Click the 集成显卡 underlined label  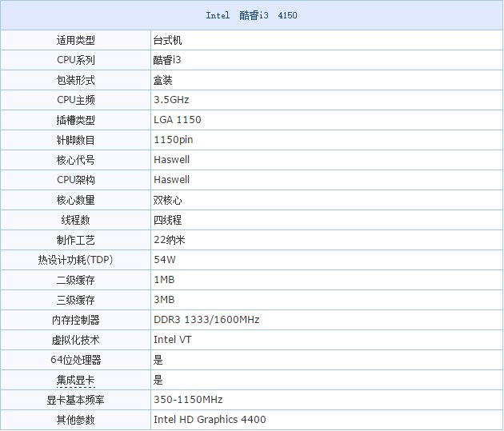[x=75, y=380]
